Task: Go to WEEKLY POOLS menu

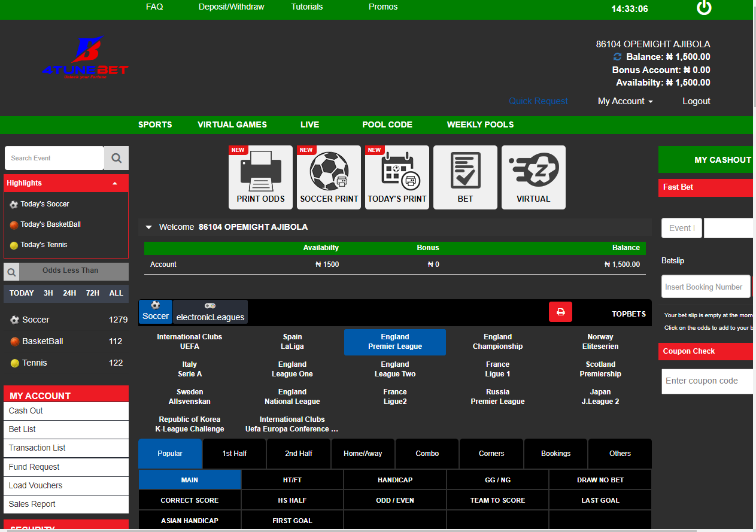Action: (x=480, y=124)
